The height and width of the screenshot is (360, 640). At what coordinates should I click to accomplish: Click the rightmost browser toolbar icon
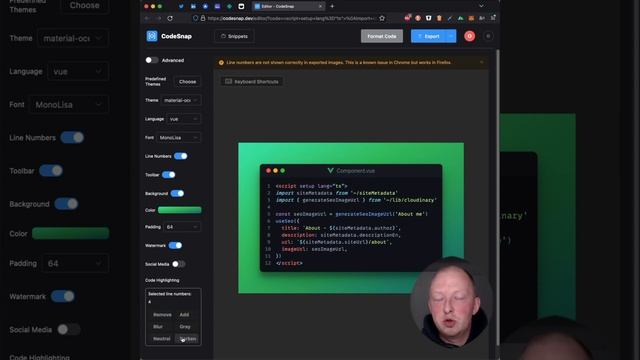point(493,18)
